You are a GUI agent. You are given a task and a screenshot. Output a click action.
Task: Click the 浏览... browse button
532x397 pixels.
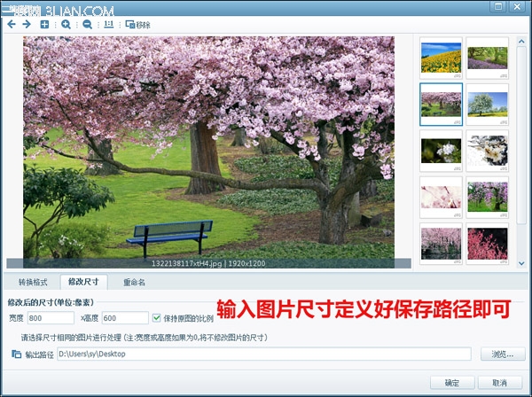(503, 354)
